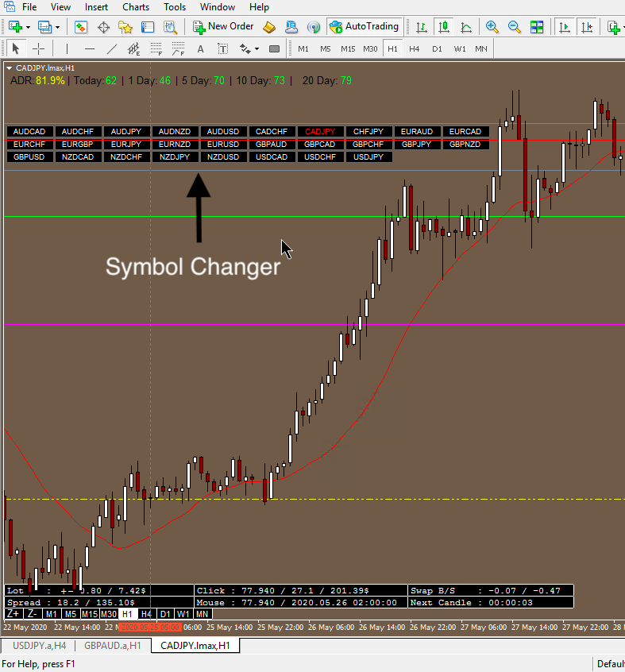Toggle the Terminal panel icon
The height and width of the screenshot is (672, 625).
click(x=148, y=28)
